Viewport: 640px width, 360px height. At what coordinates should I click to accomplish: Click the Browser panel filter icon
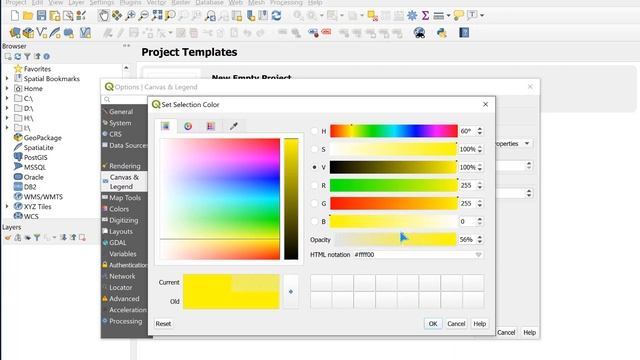27,56
